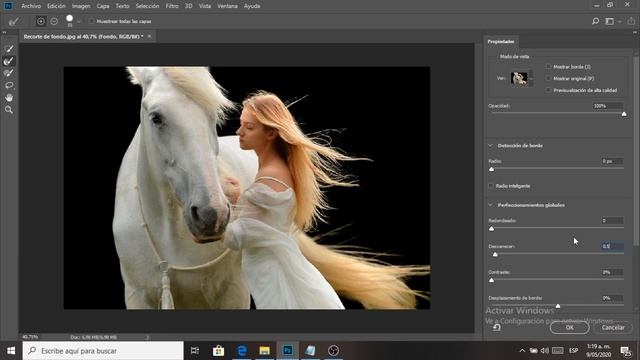This screenshot has height=360, width=640.
Task: Click the volume speaker icon in system tray
Action: coord(545,351)
